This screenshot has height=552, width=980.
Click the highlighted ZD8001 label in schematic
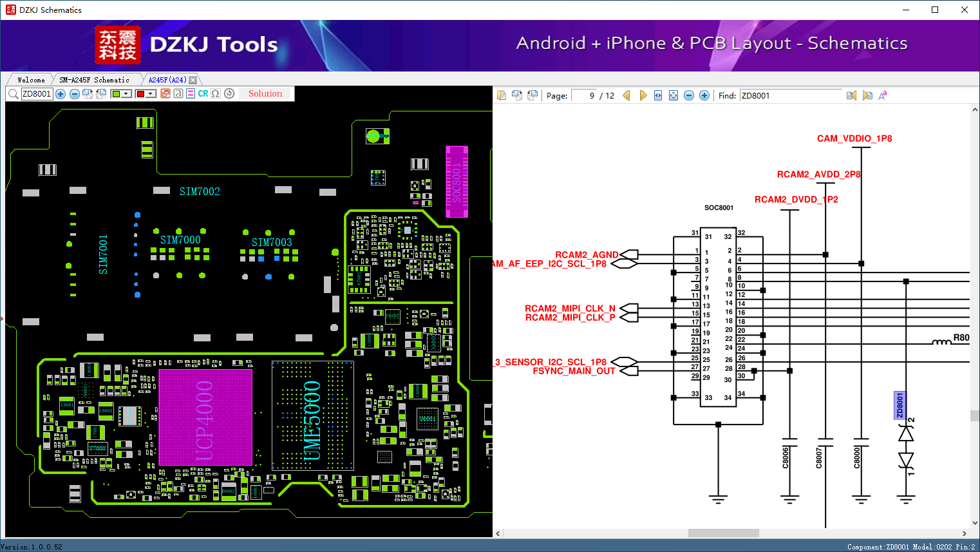900,406
